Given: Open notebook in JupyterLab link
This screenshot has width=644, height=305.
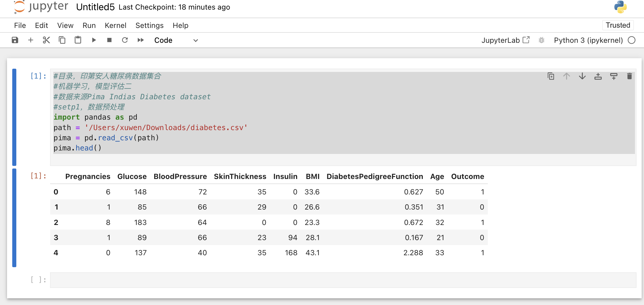Looking at the screenshot, I should (x=505, y=40).
